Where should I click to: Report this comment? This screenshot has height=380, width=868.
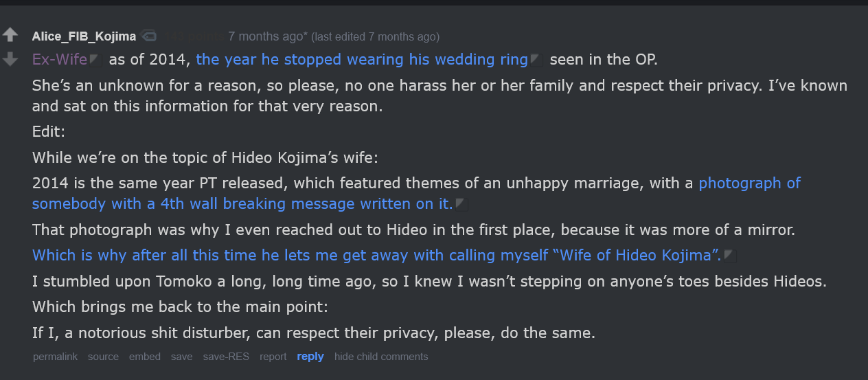(273, 357)
